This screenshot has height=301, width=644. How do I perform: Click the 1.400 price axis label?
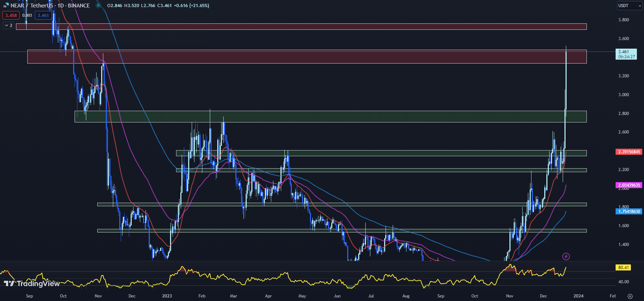click(x=623, y=245)
